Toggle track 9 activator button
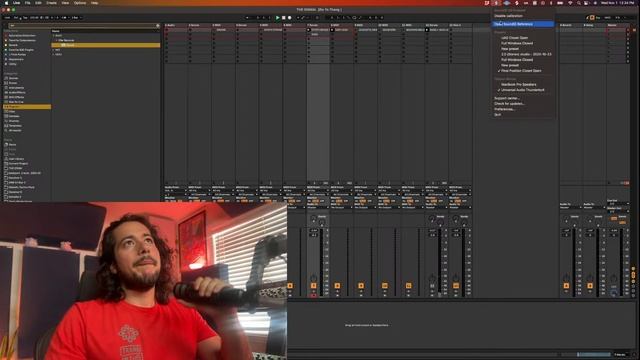This screenshot has height=360, width=640. tap(361, 286)
